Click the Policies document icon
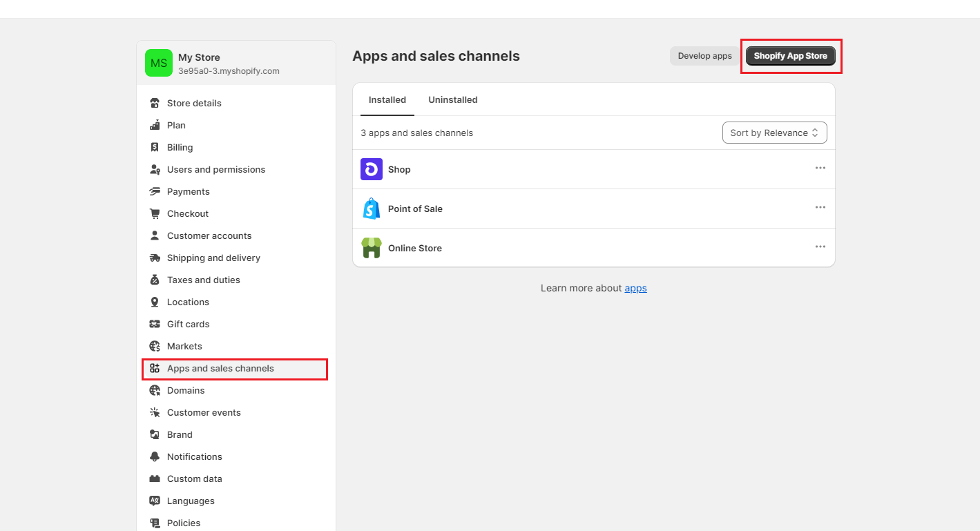This screenshot has height=531, width=980. [155, 523]
